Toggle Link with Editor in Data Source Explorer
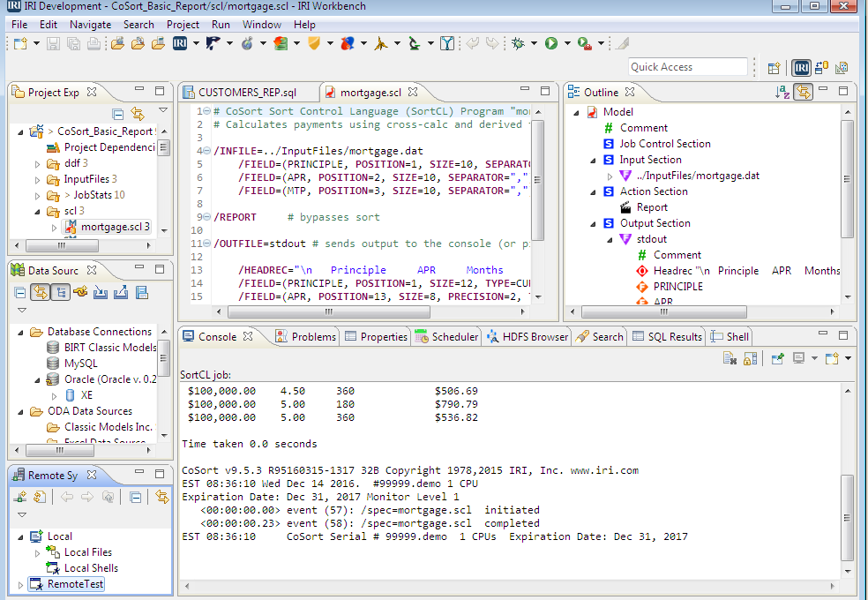This screenshot has height=600, width=868. (x=40, y=292)
